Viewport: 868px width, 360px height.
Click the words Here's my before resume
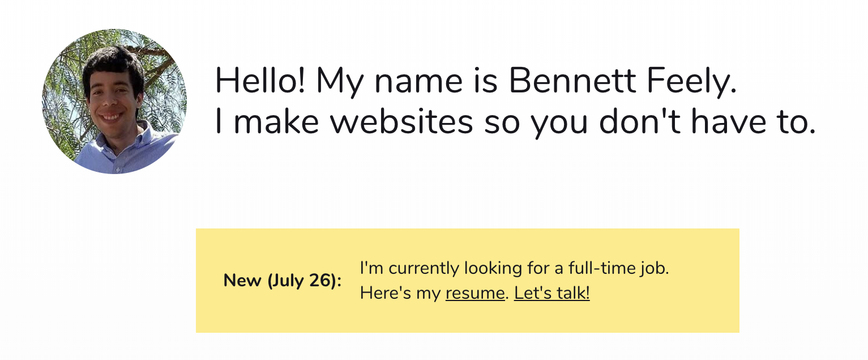click(x=400, y=293)
